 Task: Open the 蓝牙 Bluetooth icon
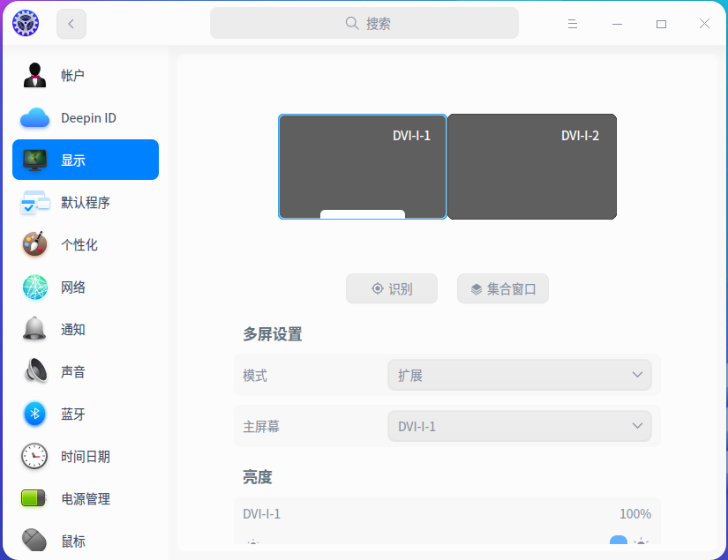coord(34,414)
